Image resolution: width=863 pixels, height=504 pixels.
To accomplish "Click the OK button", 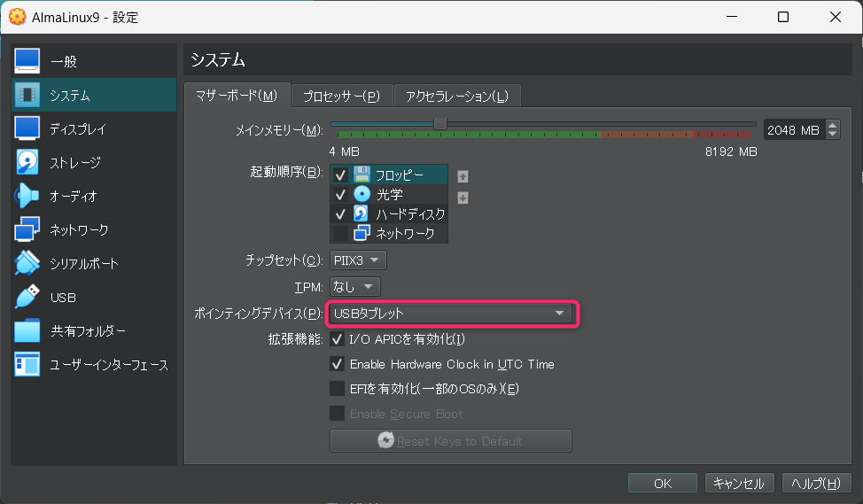I will [x=663, y=483].
